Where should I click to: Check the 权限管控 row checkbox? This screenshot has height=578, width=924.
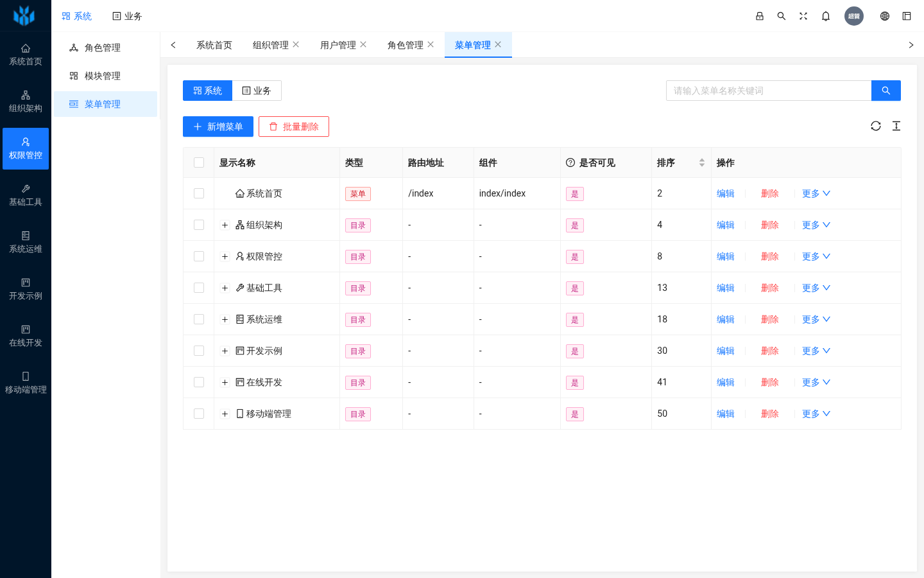(199, 256)
